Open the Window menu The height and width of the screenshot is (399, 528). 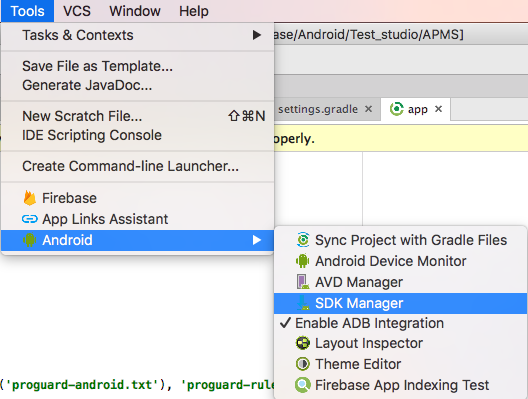(135, 11)
